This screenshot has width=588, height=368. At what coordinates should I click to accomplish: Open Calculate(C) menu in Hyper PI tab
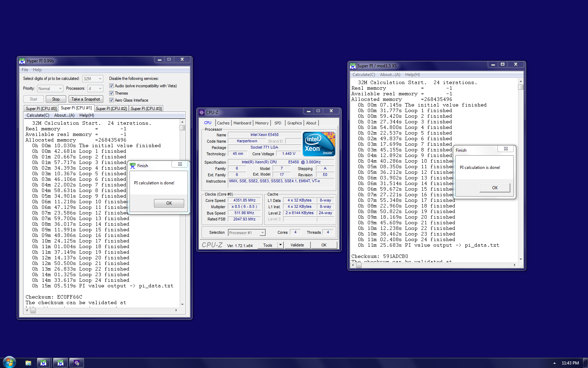[x=38, y=115]
